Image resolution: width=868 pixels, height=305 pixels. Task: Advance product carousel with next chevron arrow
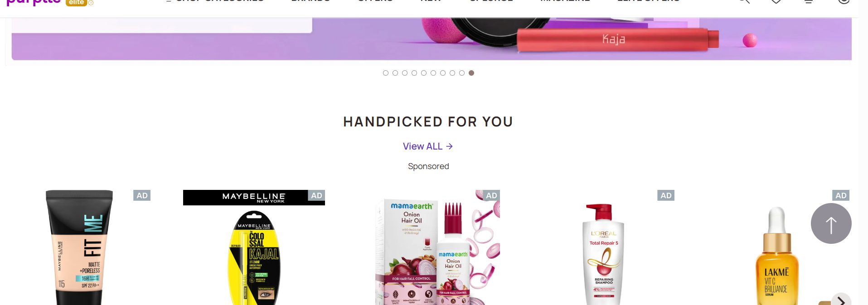coord(841,300)
